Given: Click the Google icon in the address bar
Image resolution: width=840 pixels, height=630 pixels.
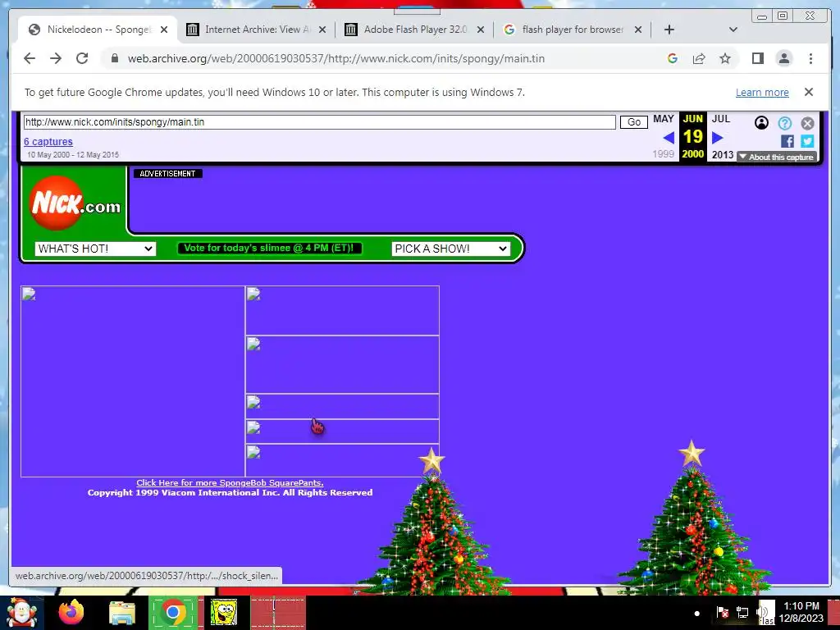Looking at the screenshot, I should tap(673, 58).
